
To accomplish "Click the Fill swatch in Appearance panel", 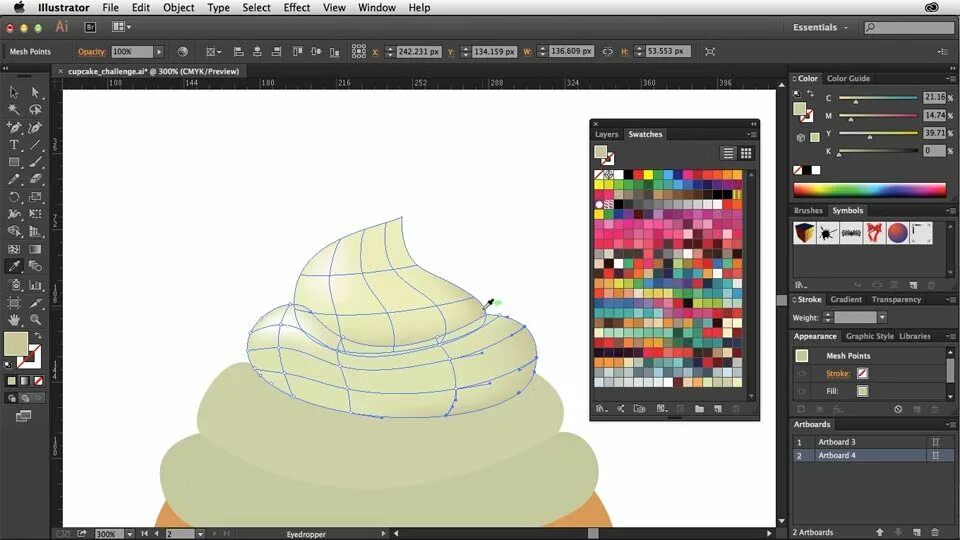I will click(862, 391).
